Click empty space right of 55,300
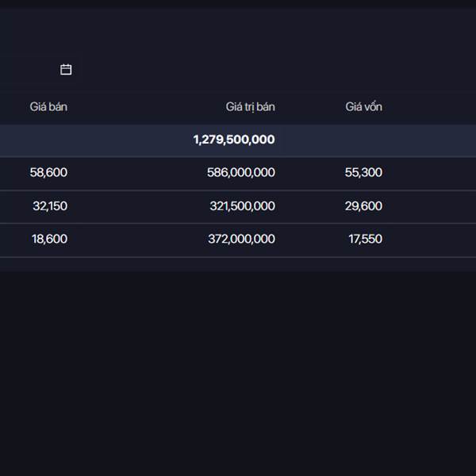The image size is (476, 476). point(432,172)
